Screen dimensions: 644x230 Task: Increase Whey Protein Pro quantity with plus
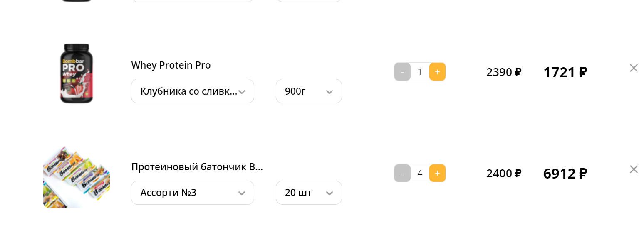tap(437, 72)
